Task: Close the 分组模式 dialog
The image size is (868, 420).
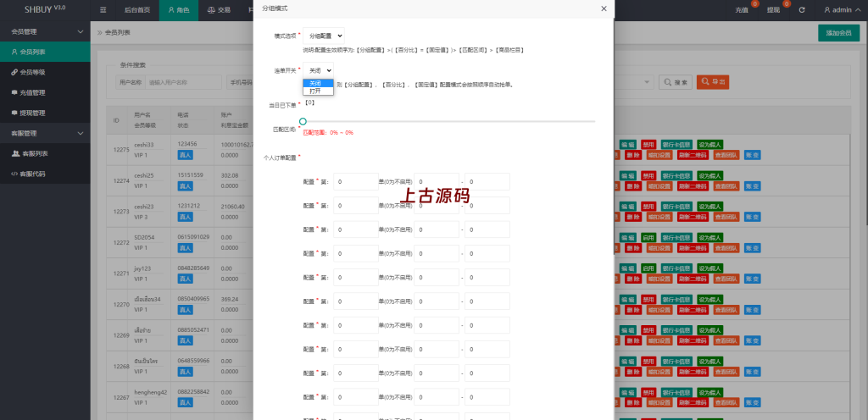Action: (604, 8)
